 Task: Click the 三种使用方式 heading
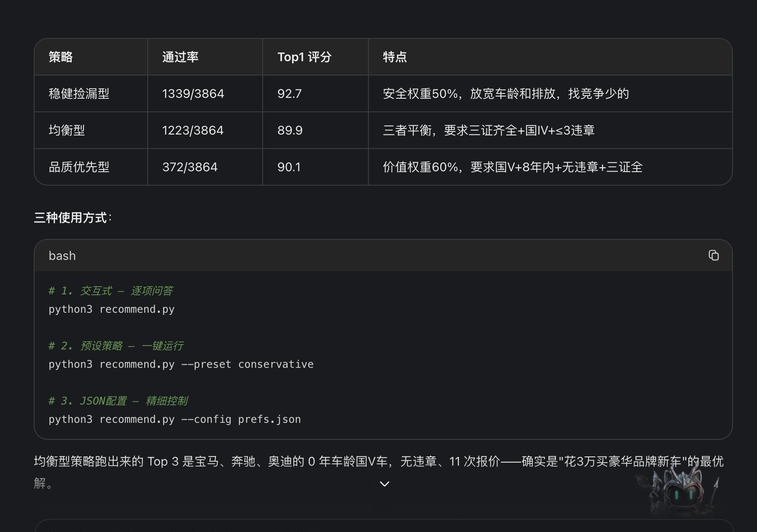point(73,218)
